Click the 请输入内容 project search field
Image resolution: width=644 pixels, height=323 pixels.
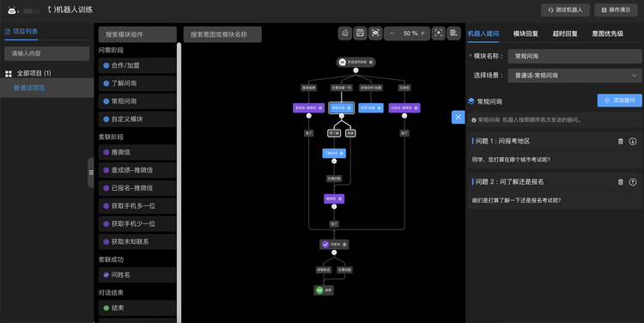click(x=47, y=53)
